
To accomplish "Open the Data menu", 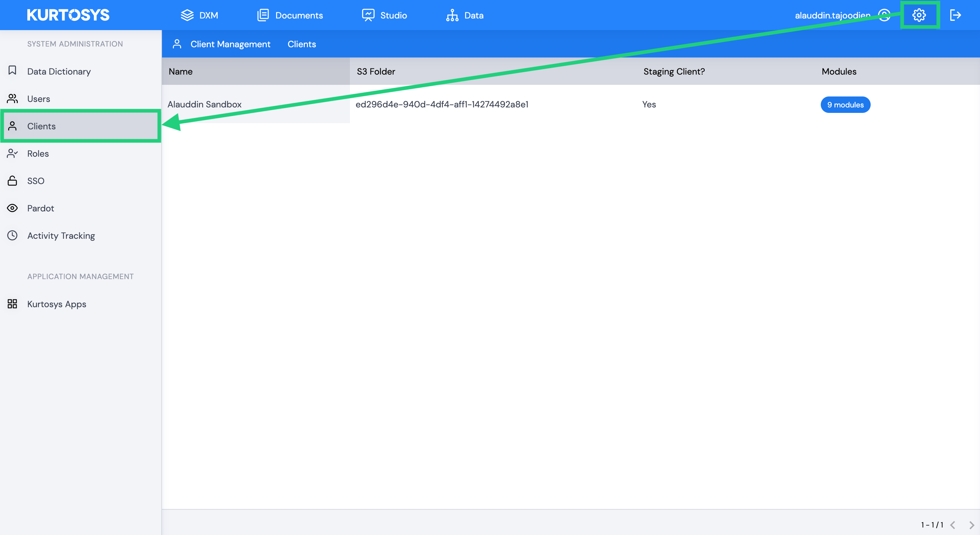I will coord(464,15).
